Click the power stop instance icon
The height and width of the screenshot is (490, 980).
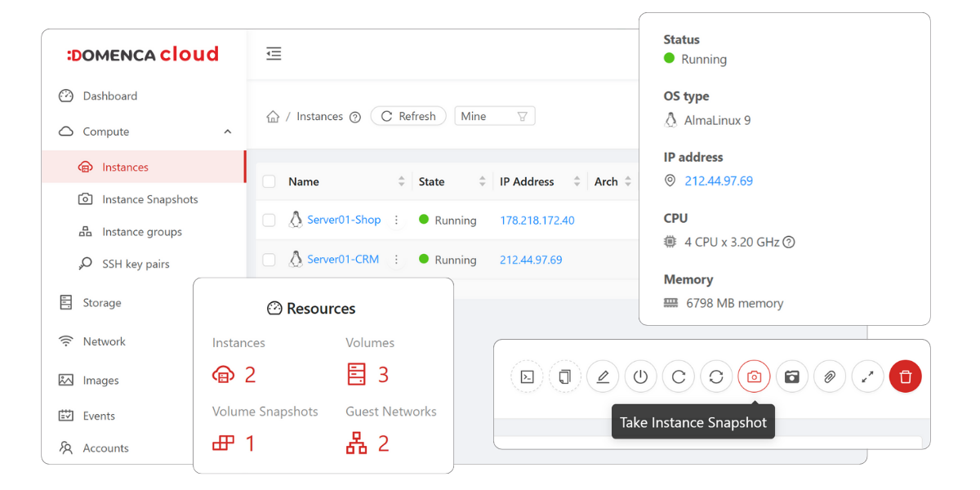(x=640, y=376)
